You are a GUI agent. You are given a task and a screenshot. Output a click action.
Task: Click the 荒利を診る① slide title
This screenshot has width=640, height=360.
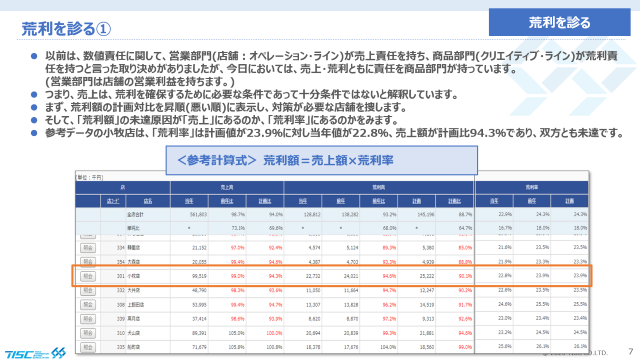coord(66,29)
